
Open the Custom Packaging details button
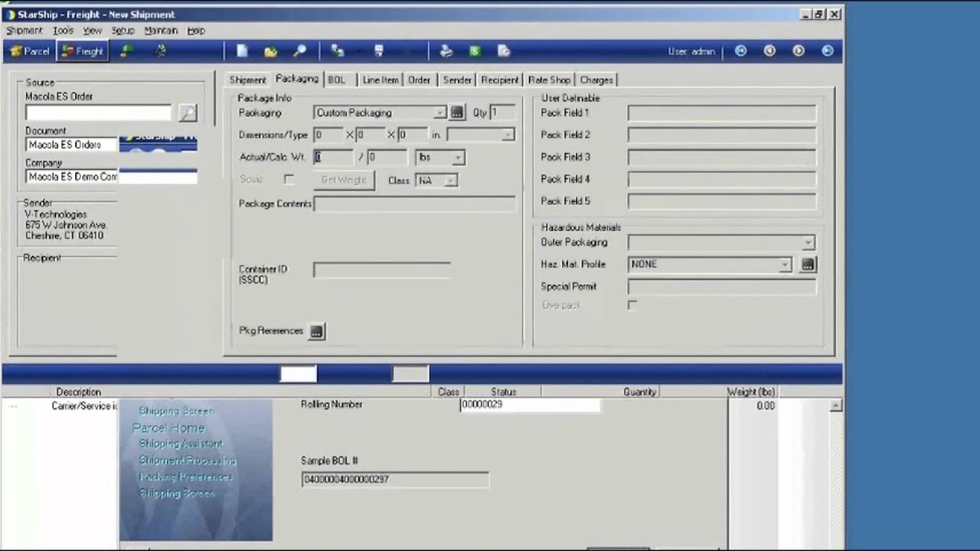457,112
